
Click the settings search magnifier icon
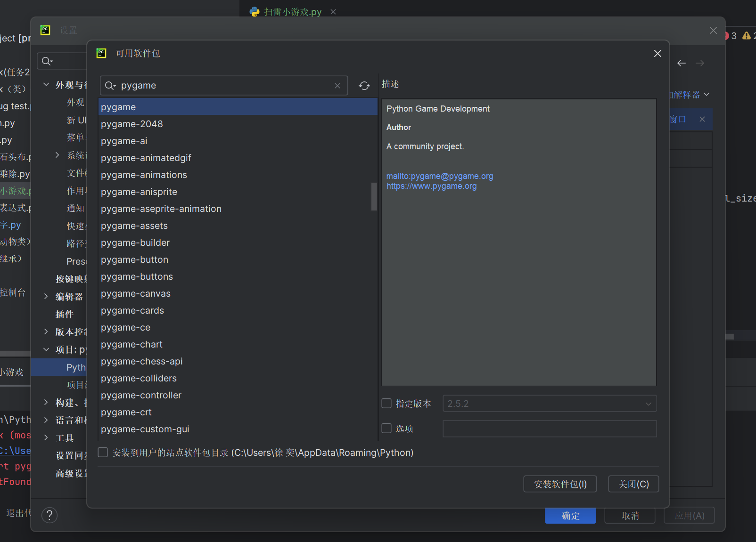(x=47, y=61)
